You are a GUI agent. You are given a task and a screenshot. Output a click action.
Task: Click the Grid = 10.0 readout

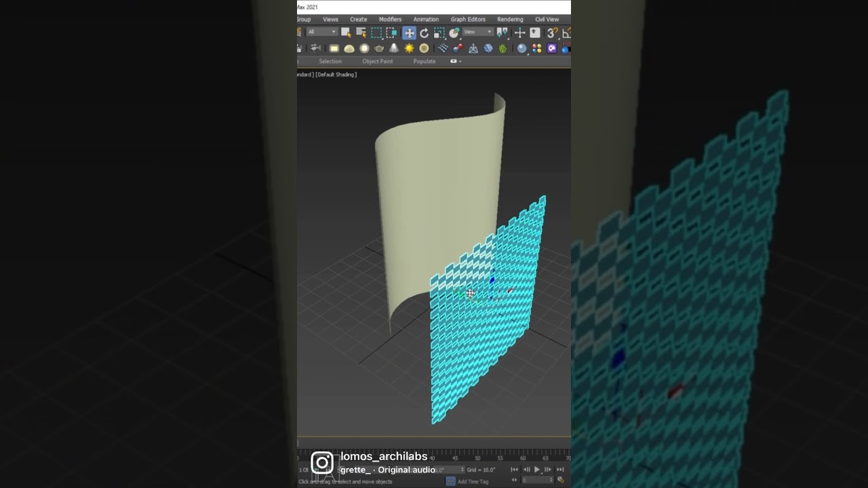[481, 470]
